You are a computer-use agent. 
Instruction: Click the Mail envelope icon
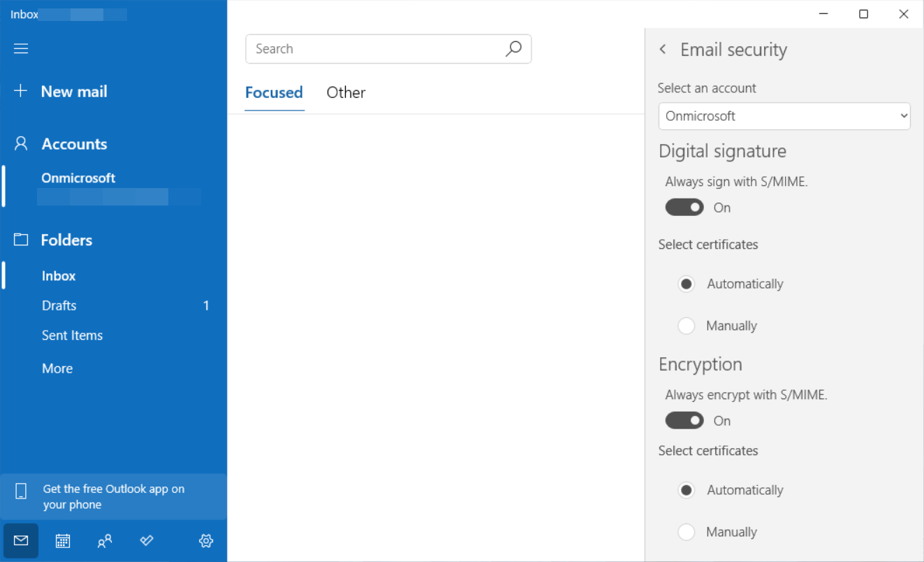tap(20, 540)
